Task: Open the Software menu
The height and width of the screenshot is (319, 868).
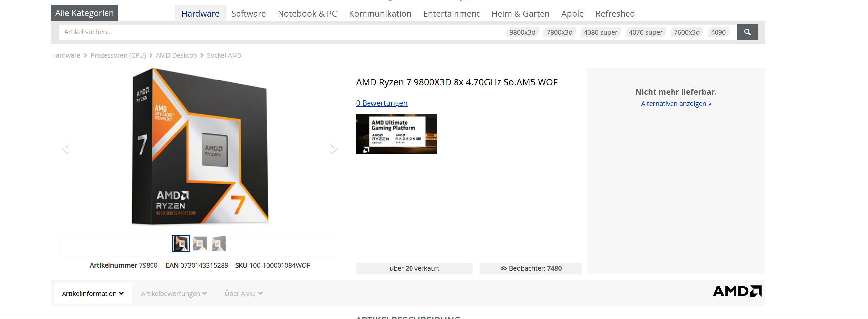Action: pos(248,14)
